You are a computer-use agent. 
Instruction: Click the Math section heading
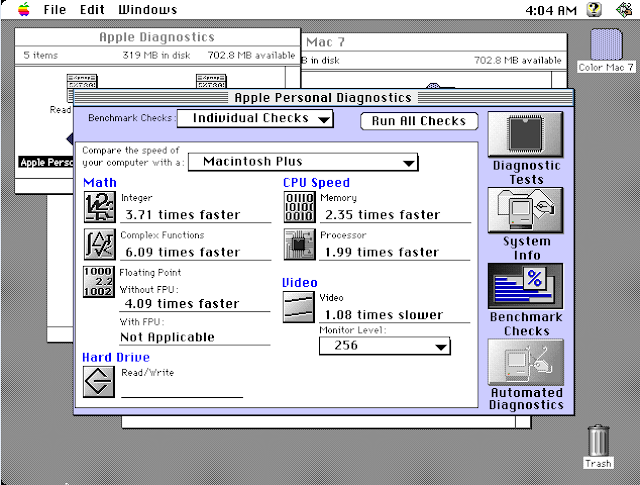click(x=100, y=182)
